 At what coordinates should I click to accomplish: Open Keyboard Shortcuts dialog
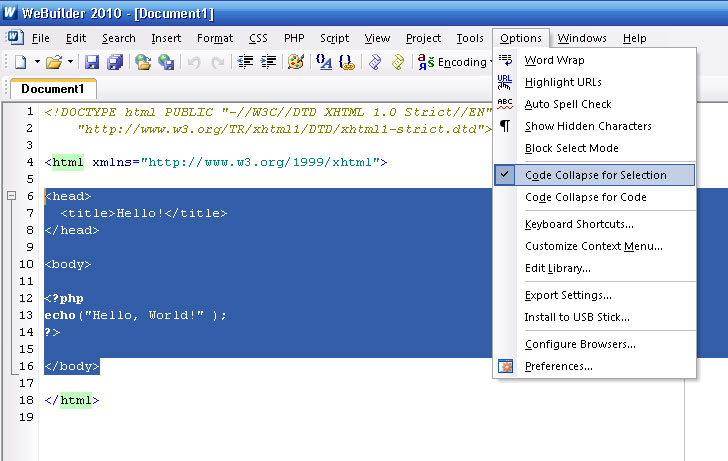click(x=594, y=224)
